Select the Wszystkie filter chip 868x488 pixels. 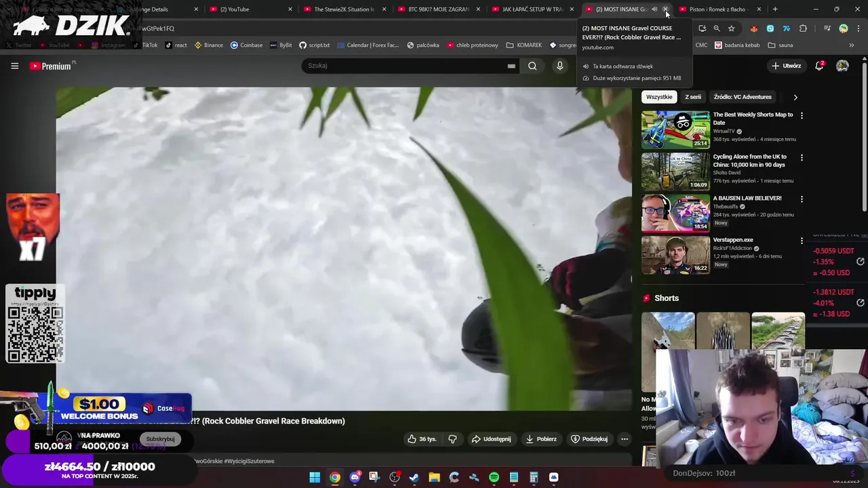(x=659, y=97)
